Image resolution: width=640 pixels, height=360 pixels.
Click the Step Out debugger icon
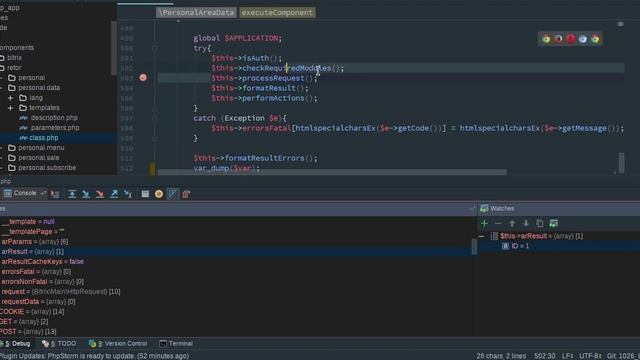click(x=114, y=194)
